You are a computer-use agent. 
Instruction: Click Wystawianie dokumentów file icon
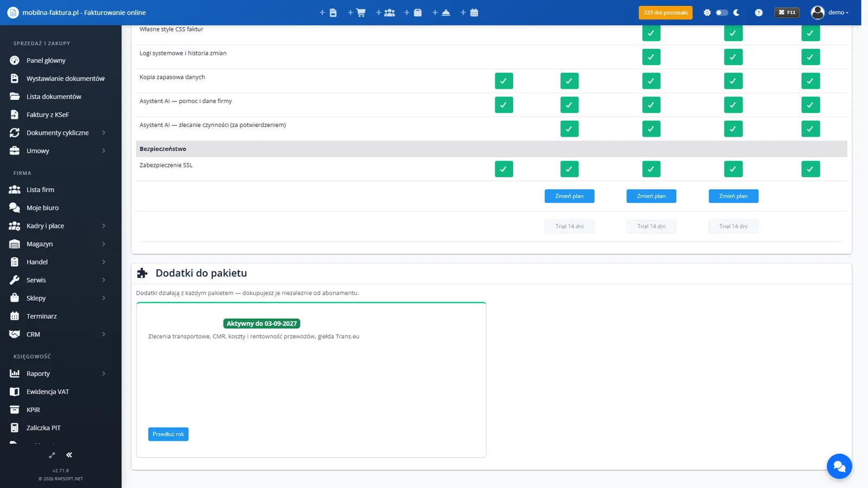15,79
